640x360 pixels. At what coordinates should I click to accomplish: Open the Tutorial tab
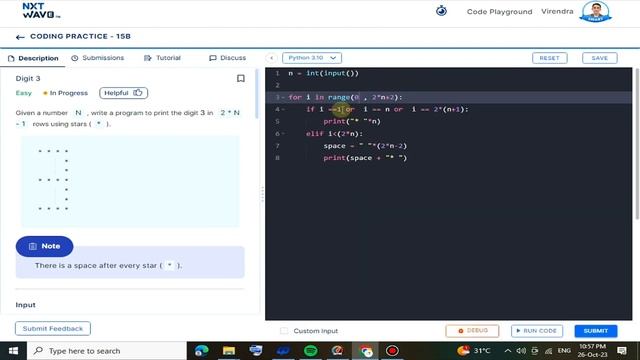point(162,58)
